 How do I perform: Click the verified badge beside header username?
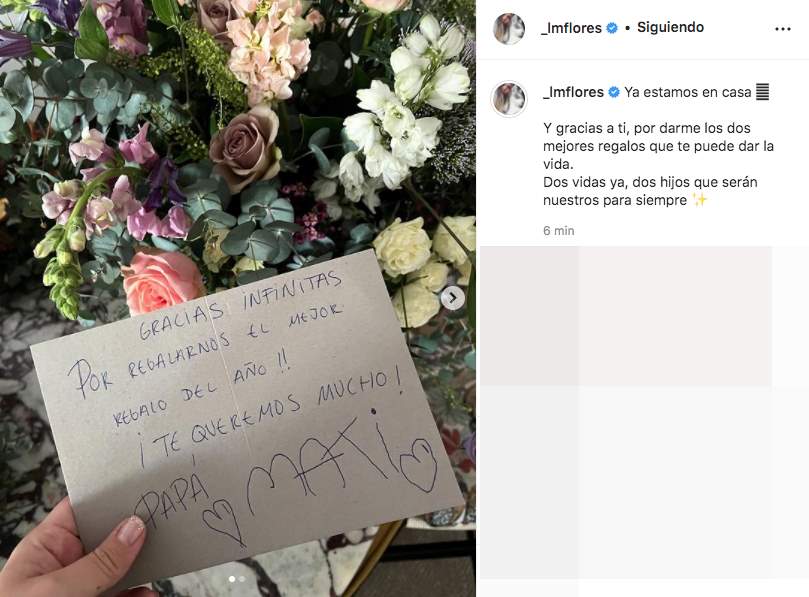612,28
